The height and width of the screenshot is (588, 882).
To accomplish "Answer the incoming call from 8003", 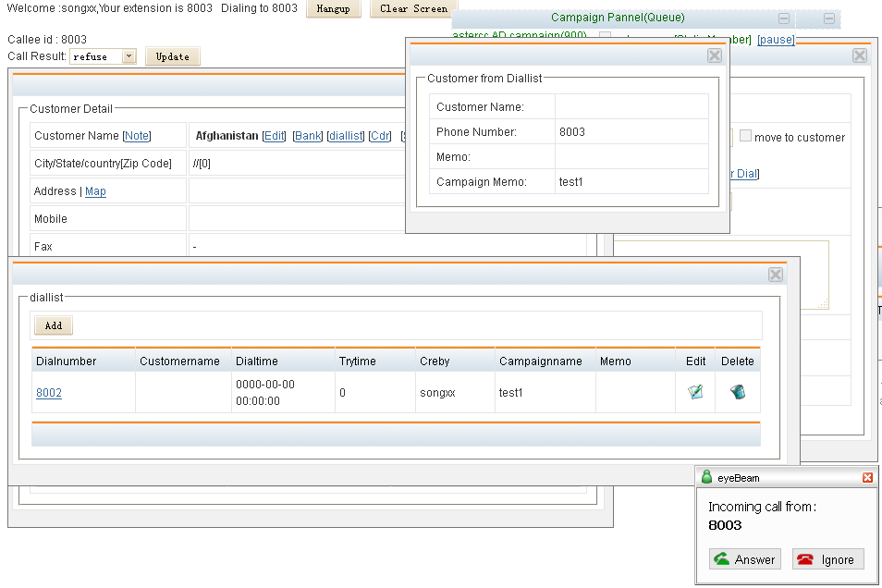I will (x=745, y=559).
